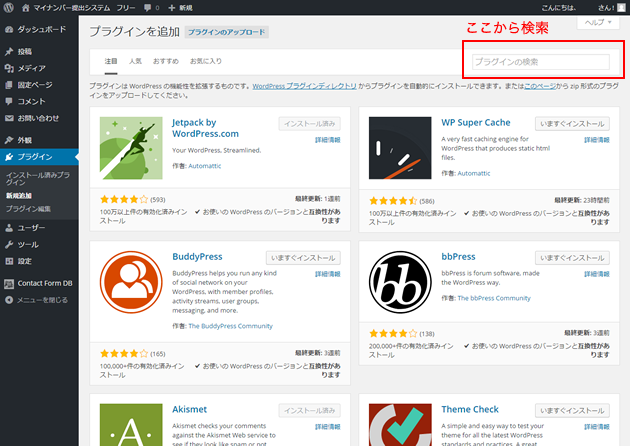This screenshot has height=446, width=630.
Task: Click the Contact Form DB icon
Action: pyautogui.click(x=9, y=284)
